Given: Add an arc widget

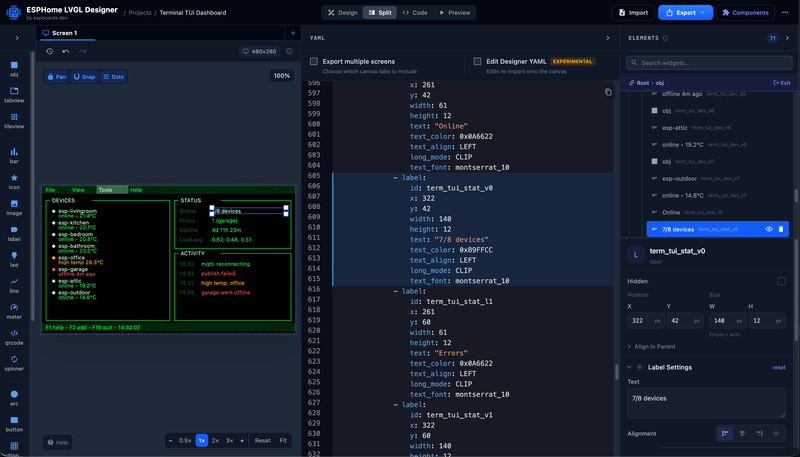Looking at the screenshot, I should pos(14,398).
